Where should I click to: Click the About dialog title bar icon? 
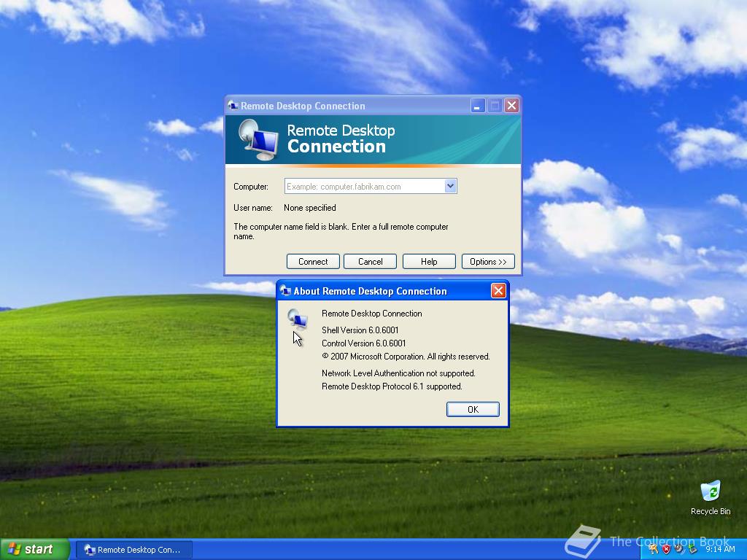point(285,290)
